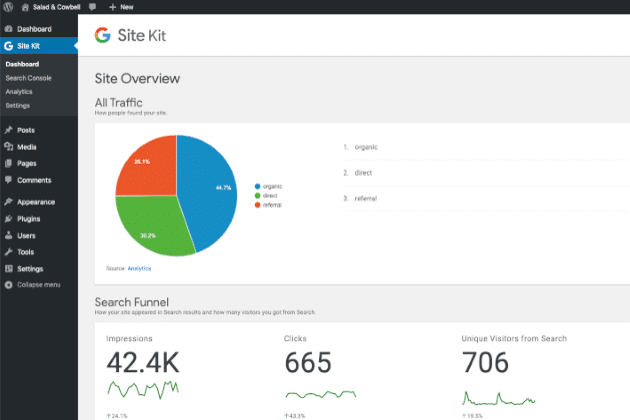This screenshot has width=630, height=420.
Task: Select the Site Kit menu item
Action: [39, 46]
